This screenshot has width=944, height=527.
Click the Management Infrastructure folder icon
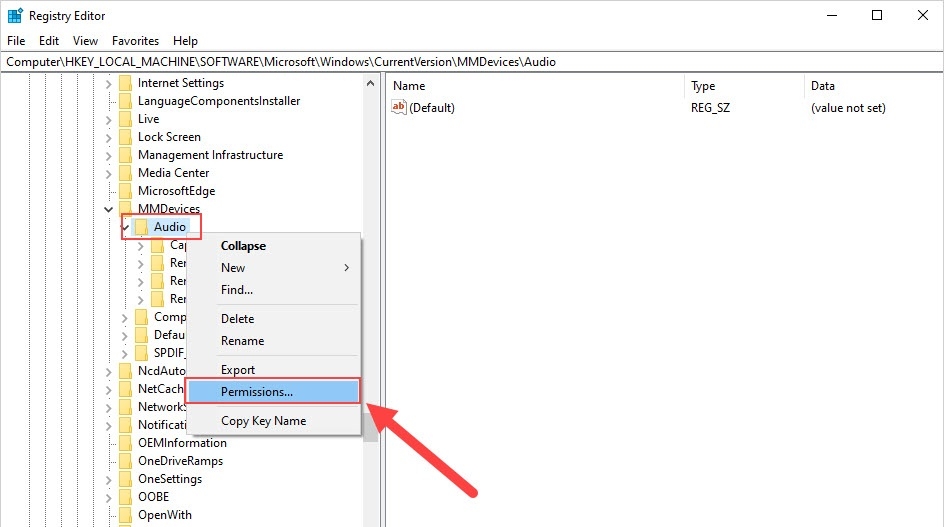point(125,155)
